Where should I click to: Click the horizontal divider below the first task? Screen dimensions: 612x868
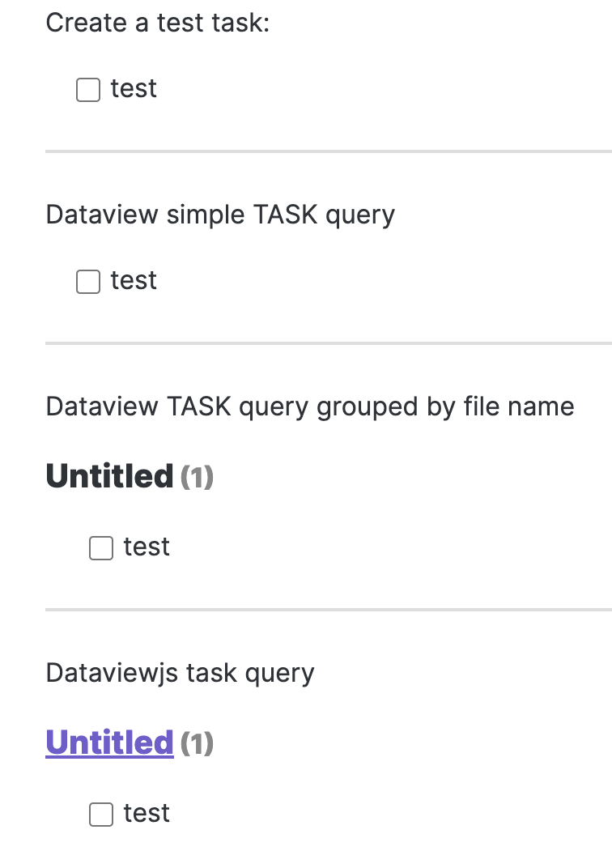(x=324, y=150)
